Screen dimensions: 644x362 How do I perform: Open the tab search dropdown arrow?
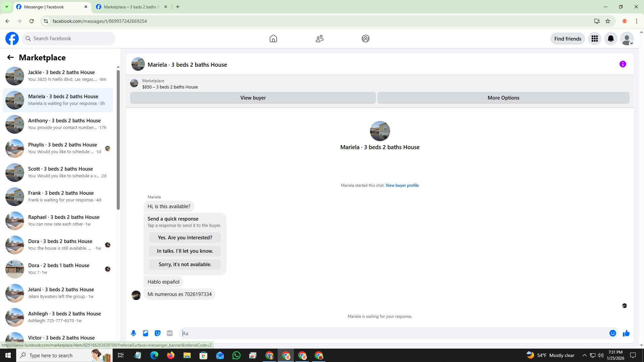6,7
